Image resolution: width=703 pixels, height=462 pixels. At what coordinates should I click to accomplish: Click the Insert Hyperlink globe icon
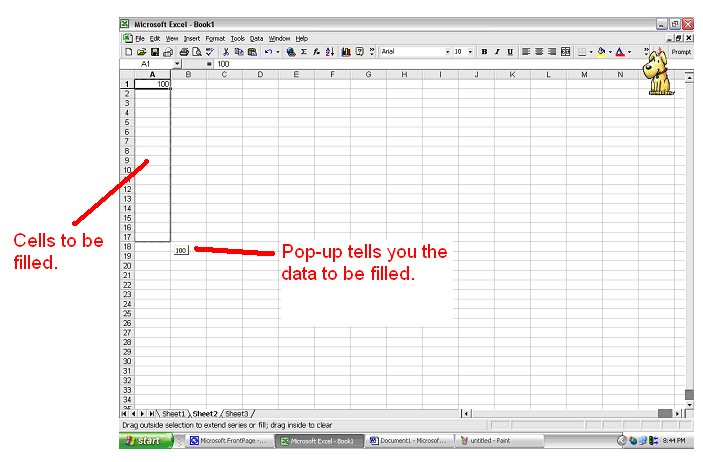point(291,52)
